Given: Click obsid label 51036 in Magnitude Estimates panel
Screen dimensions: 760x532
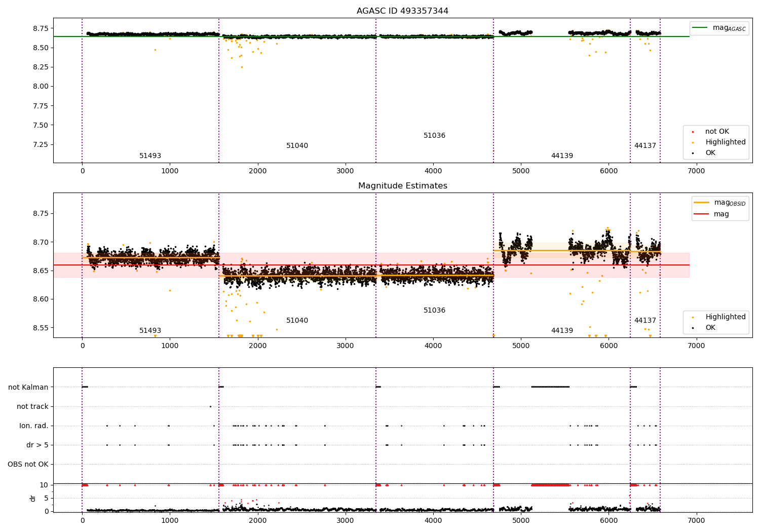Looking at the screenshot, I should coord(434,311).
